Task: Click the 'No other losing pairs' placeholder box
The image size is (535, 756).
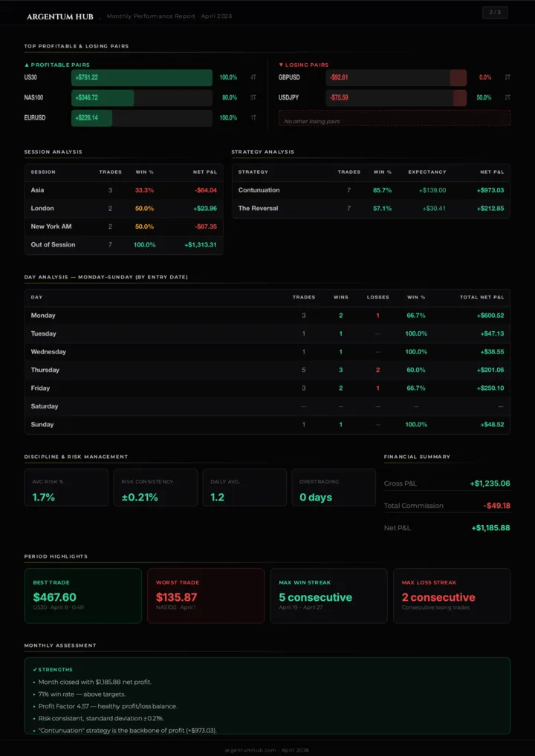Action: pos(394,118)
